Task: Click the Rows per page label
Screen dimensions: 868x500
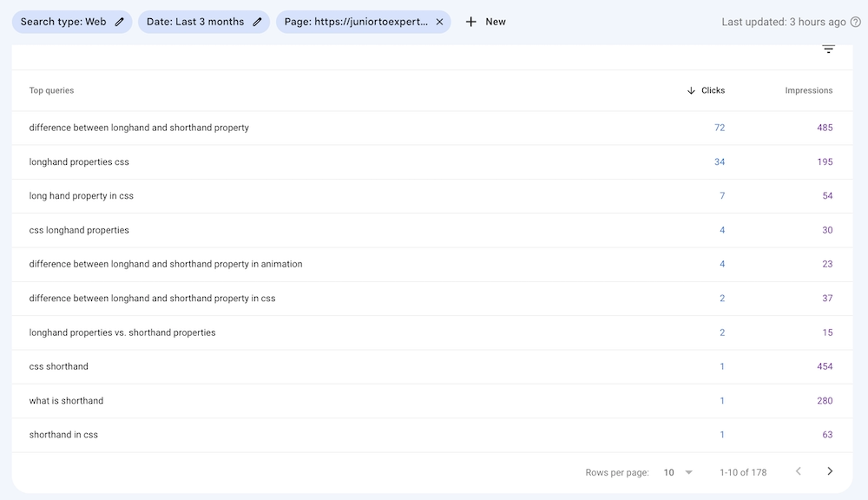Action: pyautogui.click(x=616, y=472)
